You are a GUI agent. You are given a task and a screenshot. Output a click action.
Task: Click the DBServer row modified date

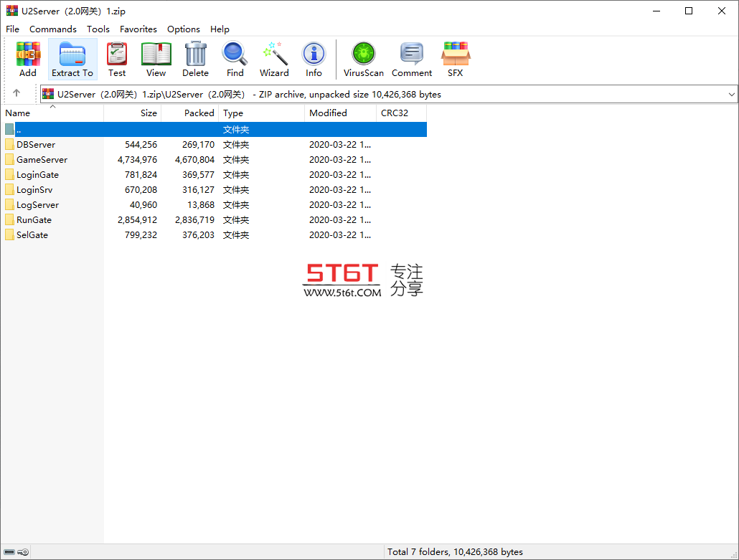(340, 145)
